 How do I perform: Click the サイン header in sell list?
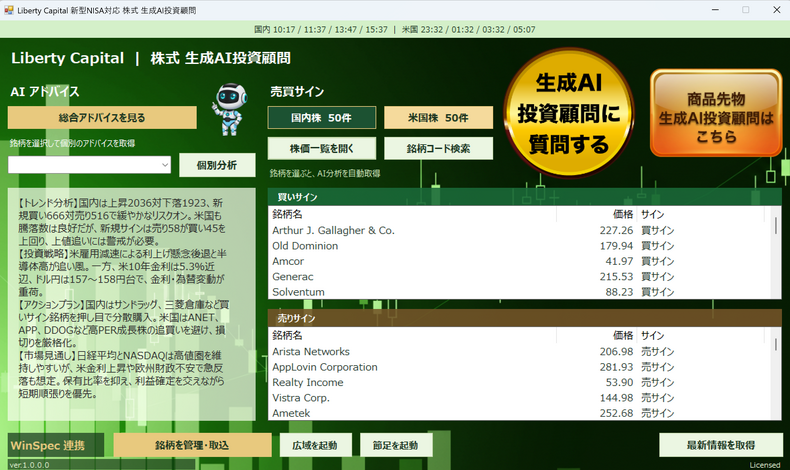[x=700, y=335]
